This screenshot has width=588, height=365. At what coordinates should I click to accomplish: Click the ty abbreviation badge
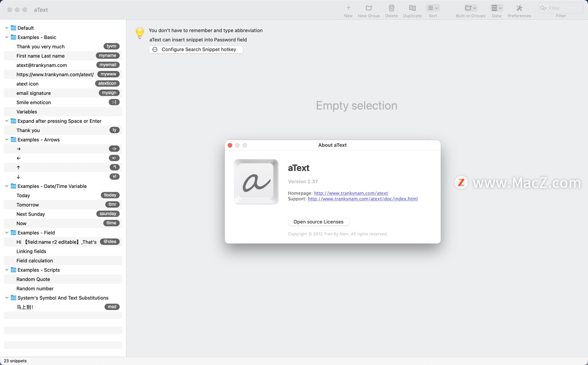tap(114, 130)
